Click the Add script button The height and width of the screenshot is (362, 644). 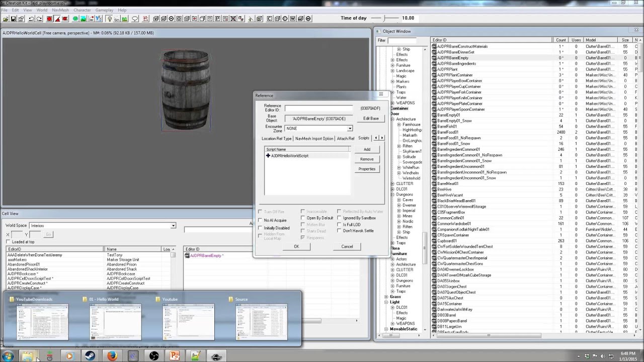tap(367, 149)
